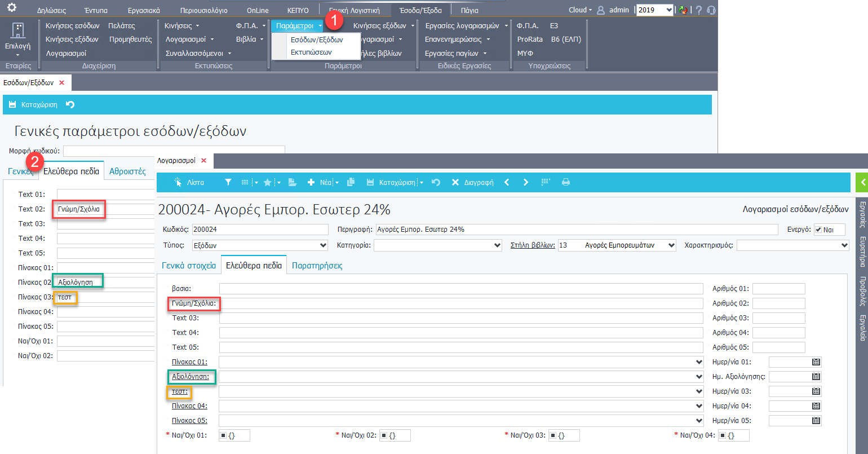Click the red-green refresh arrows icon

pos(684,10)
